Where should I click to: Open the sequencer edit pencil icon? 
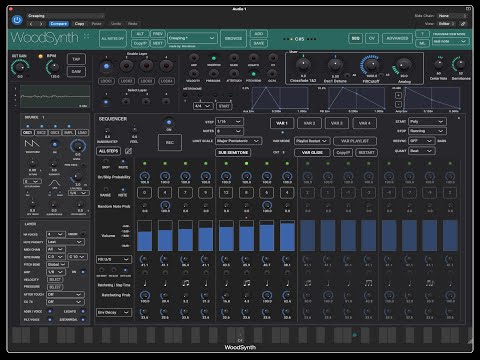click(128, 151)
